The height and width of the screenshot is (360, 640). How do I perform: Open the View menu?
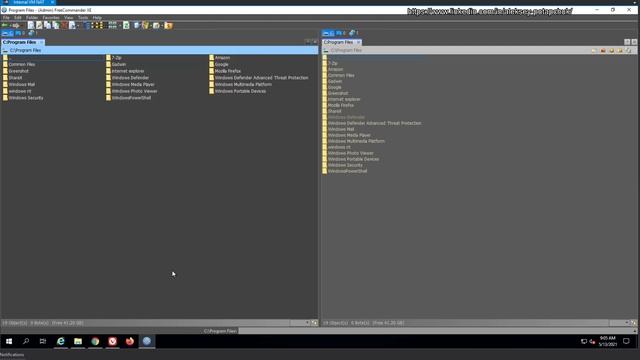[x=69, y=18]
